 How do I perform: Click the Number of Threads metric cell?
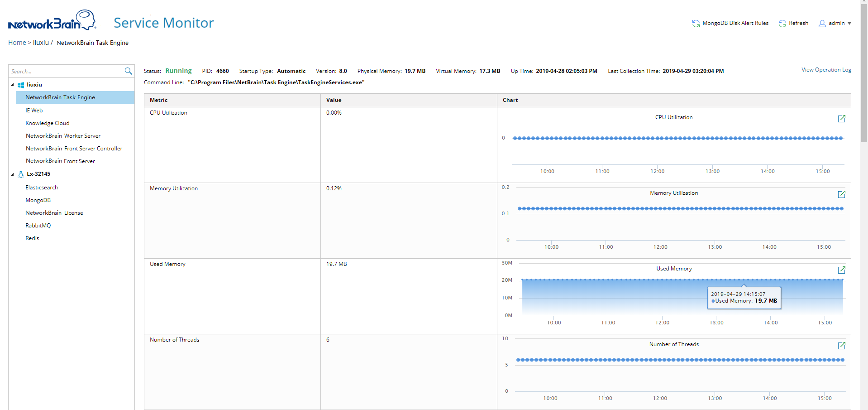pyautogui.click(x=232, y=372)
